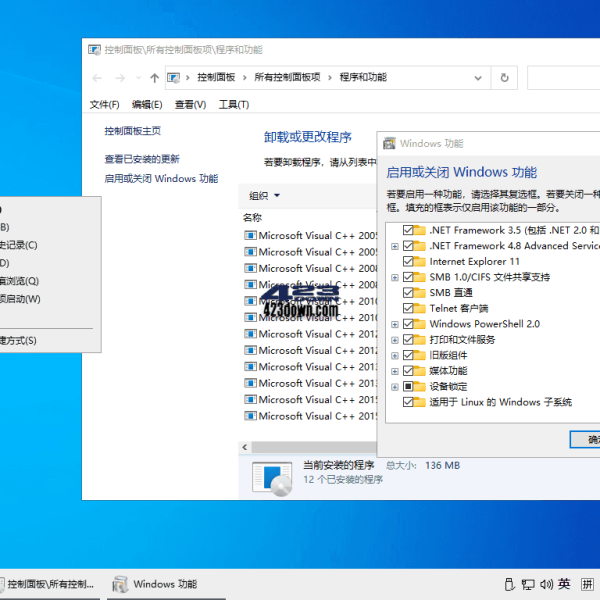Open the 组织 dropdown

265,196
